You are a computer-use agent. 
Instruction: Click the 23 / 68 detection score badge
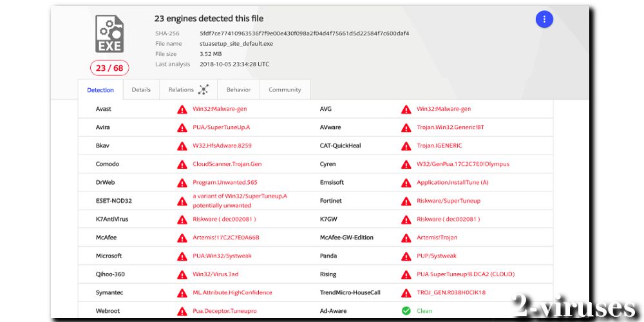tap(109, 68)
